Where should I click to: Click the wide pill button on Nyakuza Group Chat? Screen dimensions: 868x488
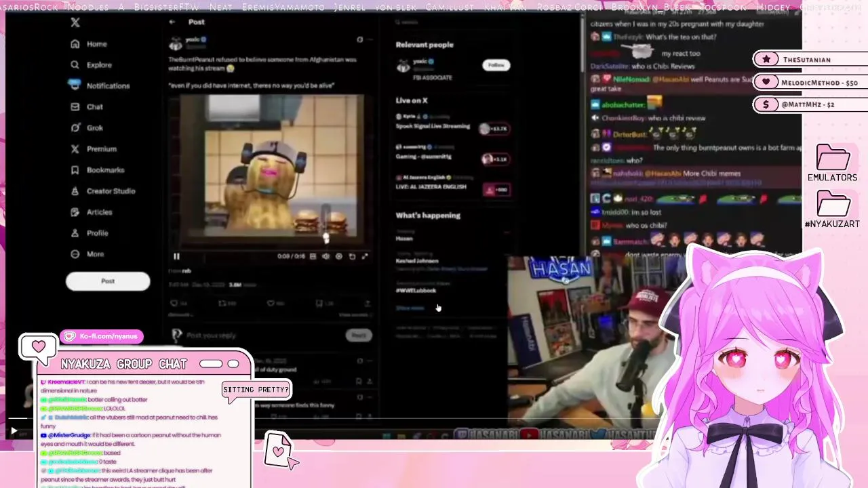coord(211,364)
